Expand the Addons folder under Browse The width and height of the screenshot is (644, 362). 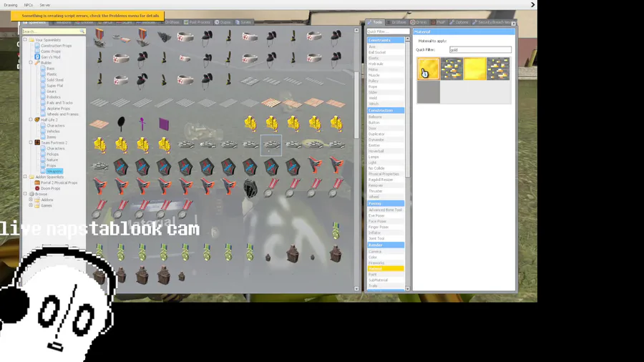(x=31, y=200)
